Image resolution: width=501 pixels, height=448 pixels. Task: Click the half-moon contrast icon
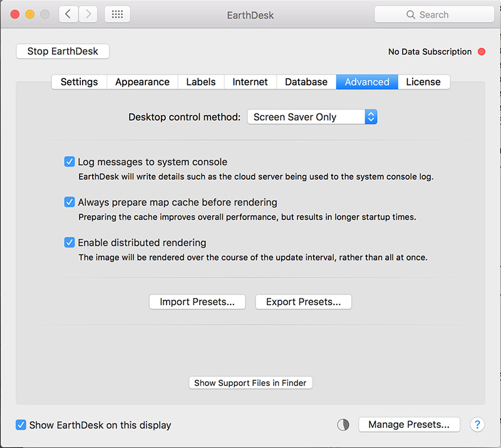(343, 425)
